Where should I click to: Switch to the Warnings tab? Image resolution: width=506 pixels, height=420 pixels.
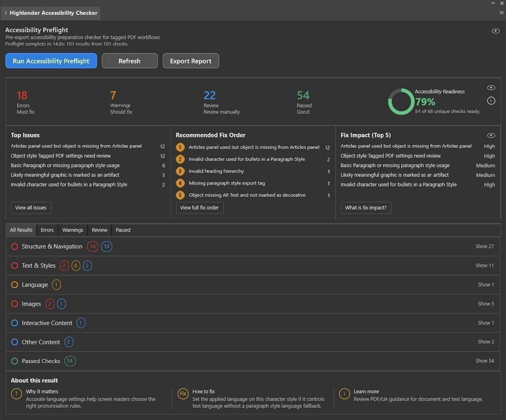coord(73,230)
